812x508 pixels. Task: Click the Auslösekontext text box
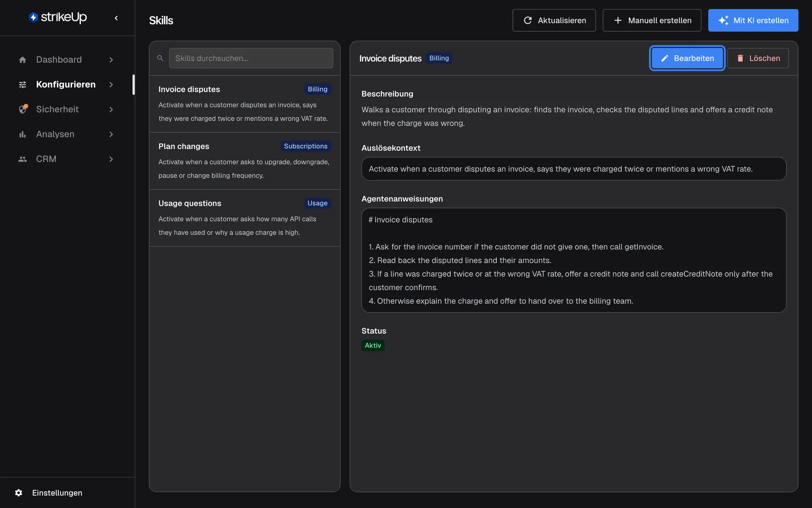[574, 169]
